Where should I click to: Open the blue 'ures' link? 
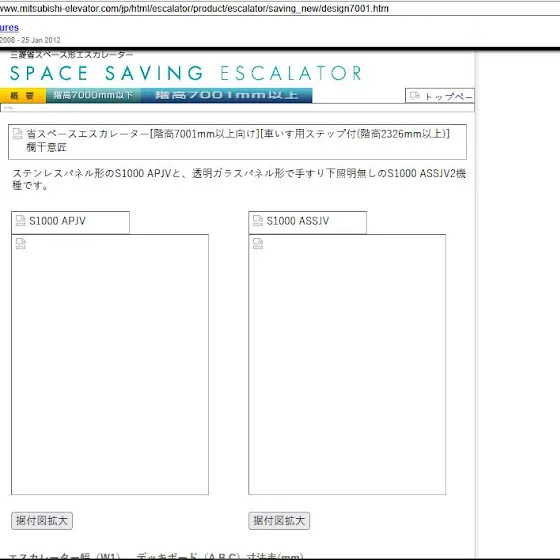[x=9, y=28]
